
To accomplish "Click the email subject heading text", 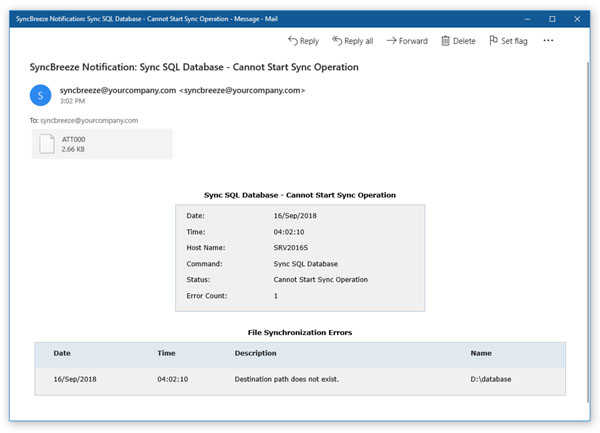I will [x=194, y=67].
